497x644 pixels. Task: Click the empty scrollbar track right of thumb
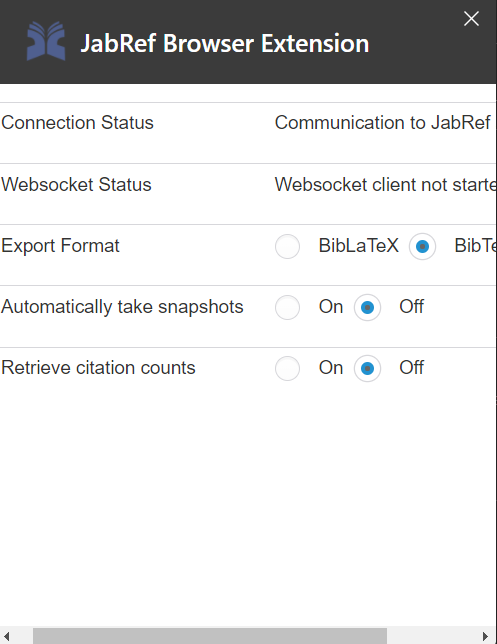pos(432,636)
